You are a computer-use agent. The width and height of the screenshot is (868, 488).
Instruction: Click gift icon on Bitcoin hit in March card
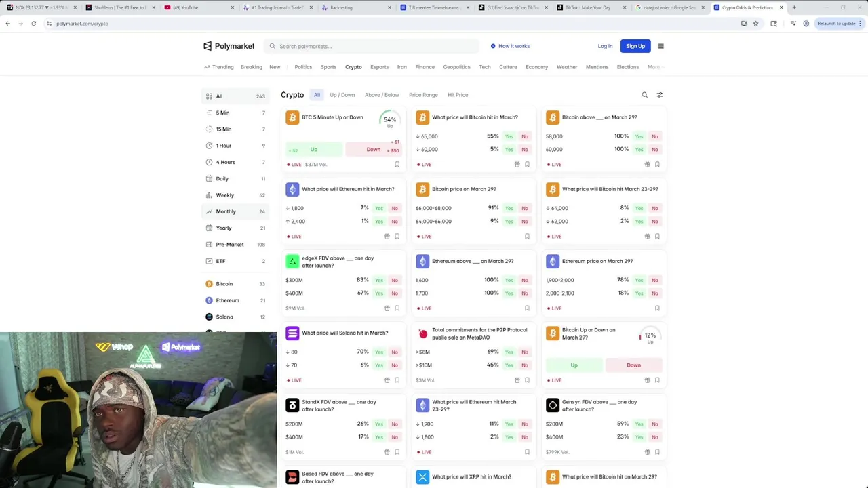(517, 165)
